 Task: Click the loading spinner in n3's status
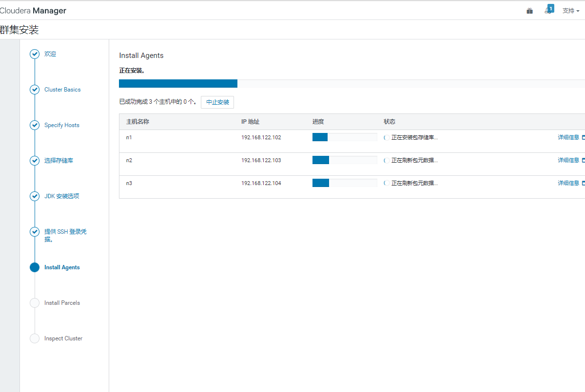[386, 183]
